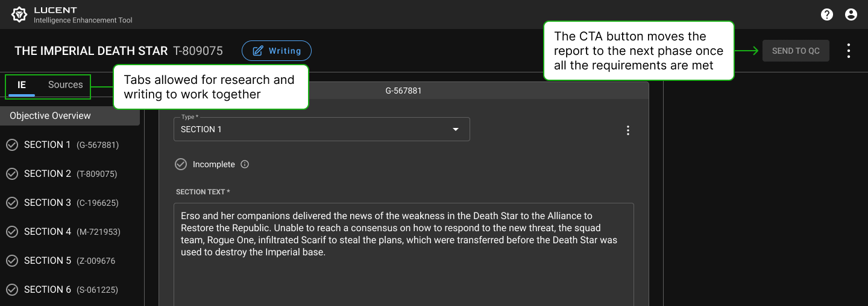Select Objective Overview in the sidebar

tap(70, 116)
